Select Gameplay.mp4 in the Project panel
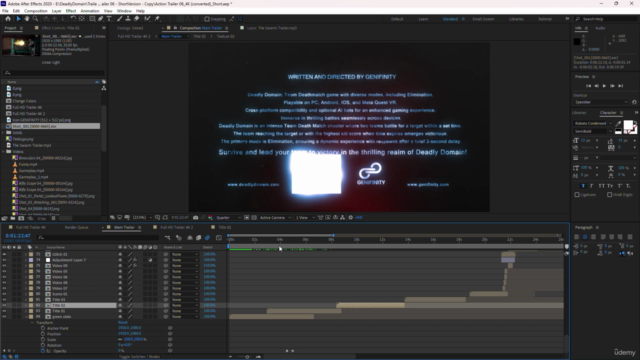 point(31,171)
